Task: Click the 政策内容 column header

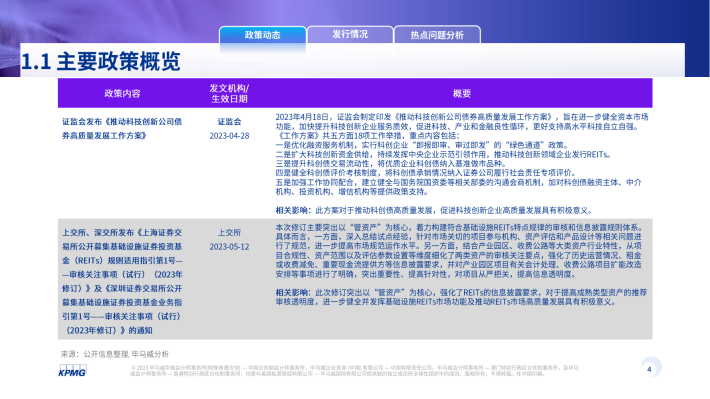Action: pos(122,93)
